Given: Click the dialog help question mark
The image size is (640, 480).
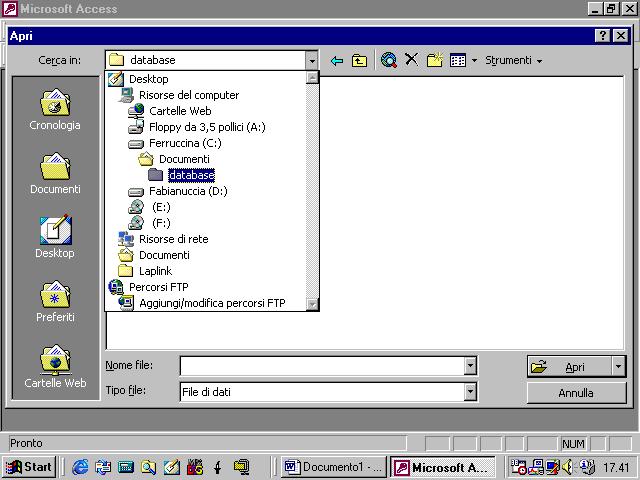Looking at the screenshot, I should 603,36.
